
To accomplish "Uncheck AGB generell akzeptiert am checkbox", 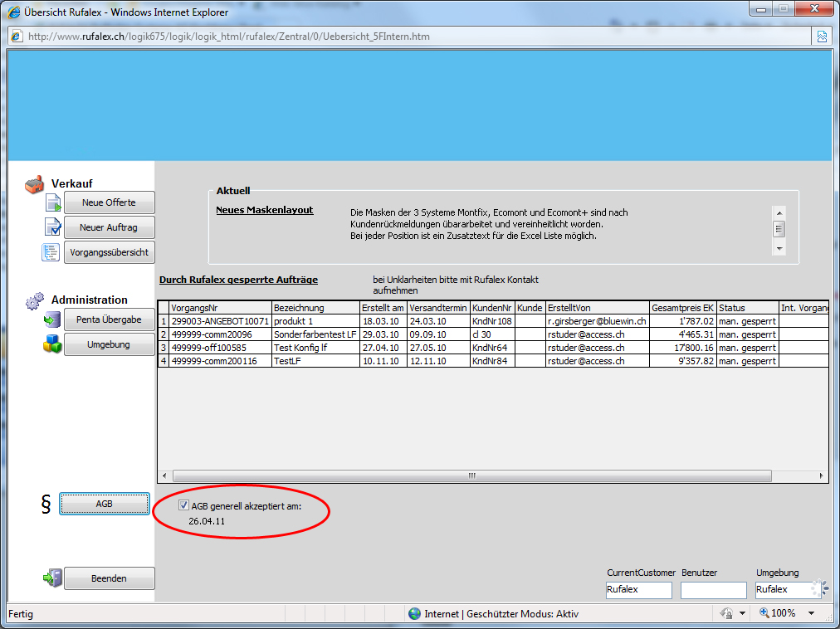I will 183,505.
